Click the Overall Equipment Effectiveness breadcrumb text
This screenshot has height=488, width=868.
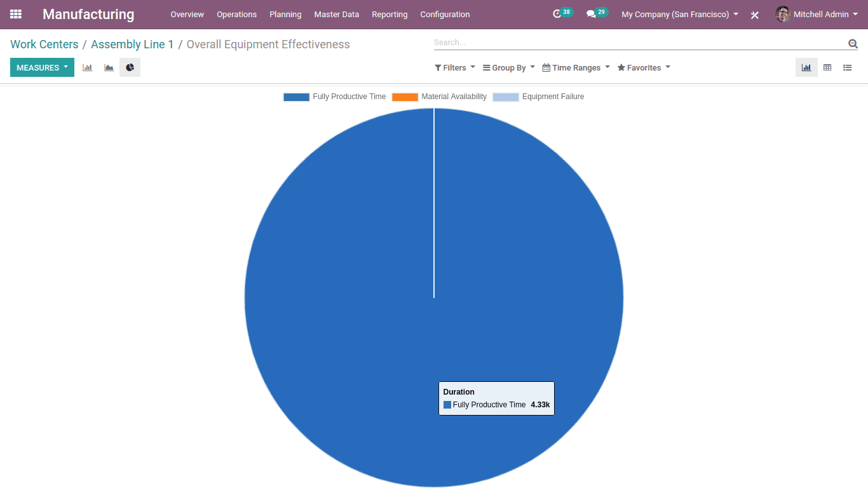[x=268, y=44]
